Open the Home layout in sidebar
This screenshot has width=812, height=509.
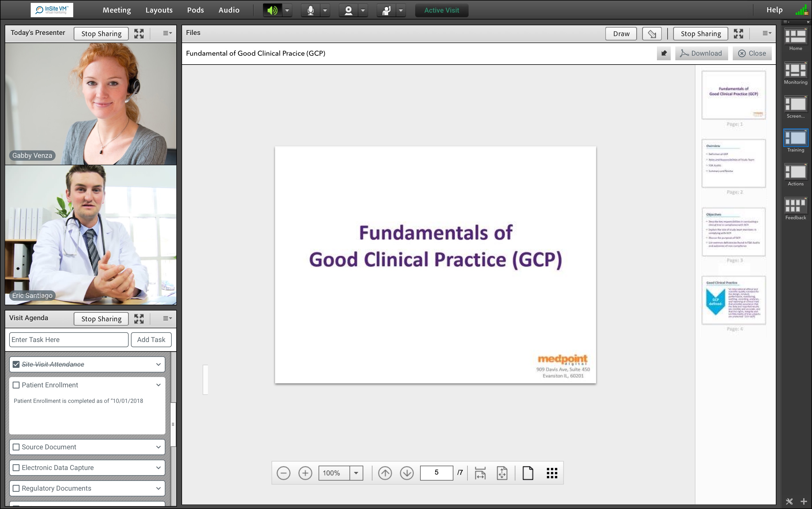coord(796,36)
